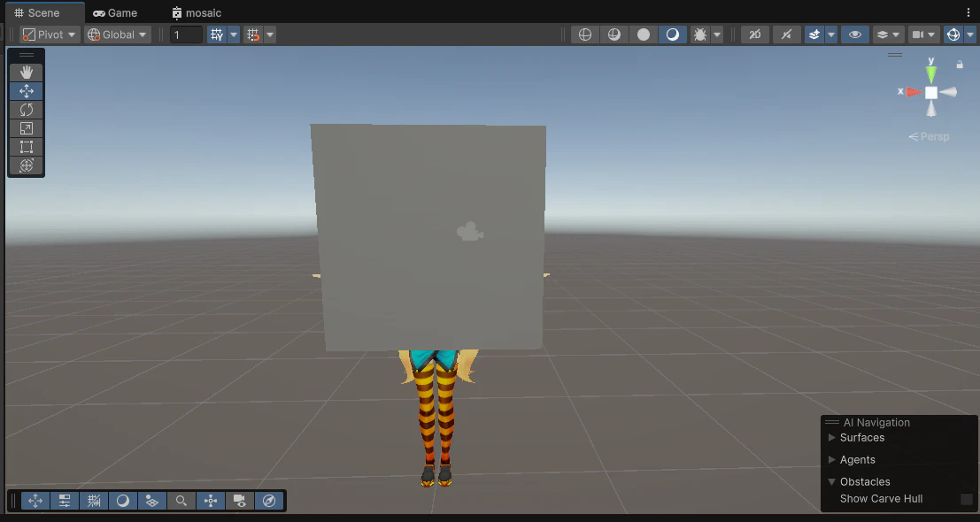Toggle the Draw Modes overlay crescent icon
The image size is (980, 522).
coord(123,501)
